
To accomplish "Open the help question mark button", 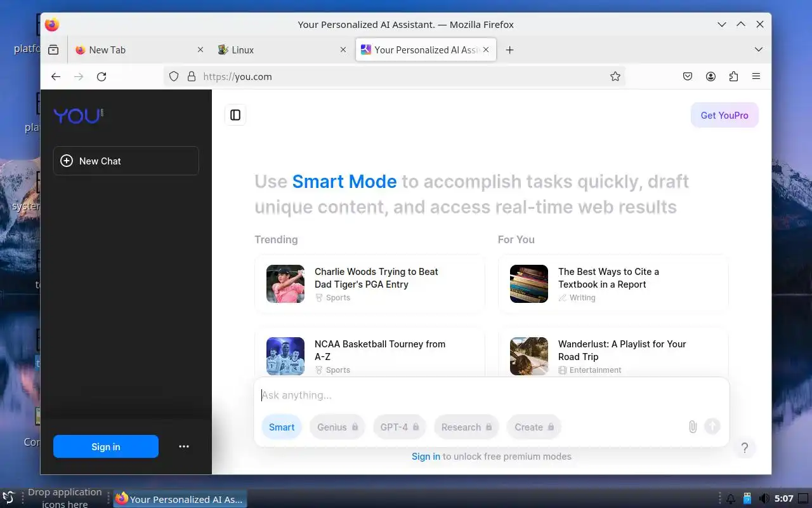I will pos(745,448).
